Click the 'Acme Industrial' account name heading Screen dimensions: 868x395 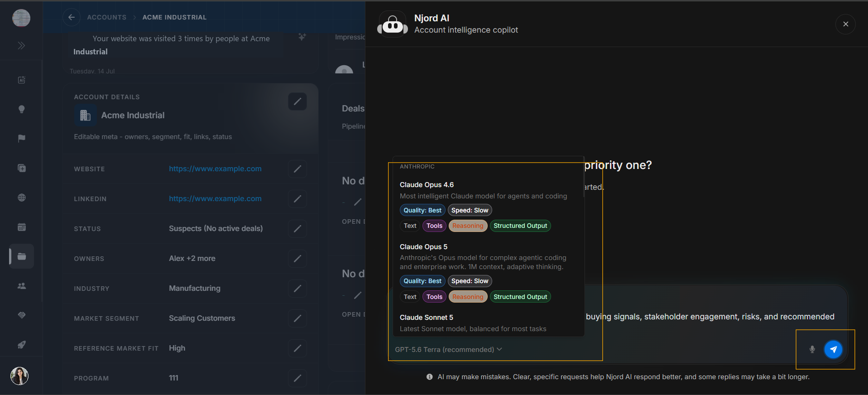click(x=133, y=115)
